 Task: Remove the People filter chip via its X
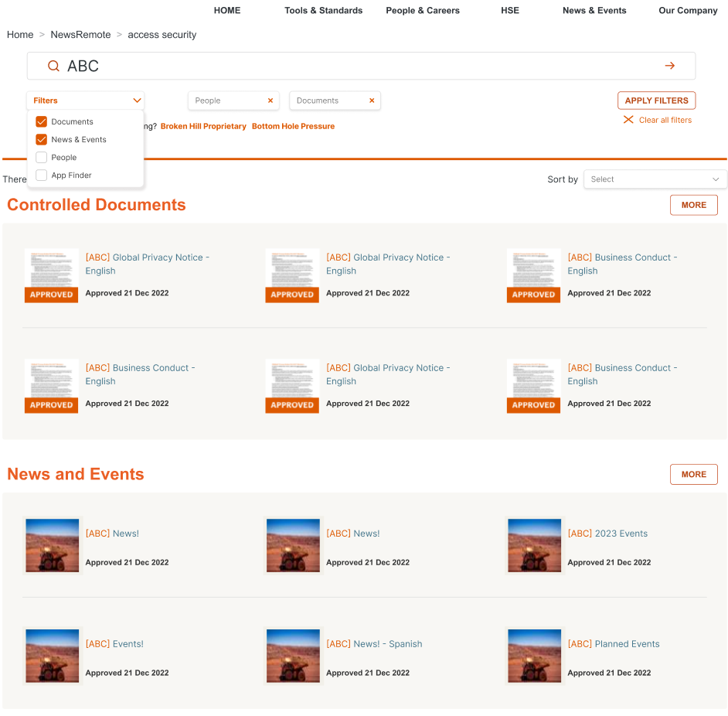270,101
